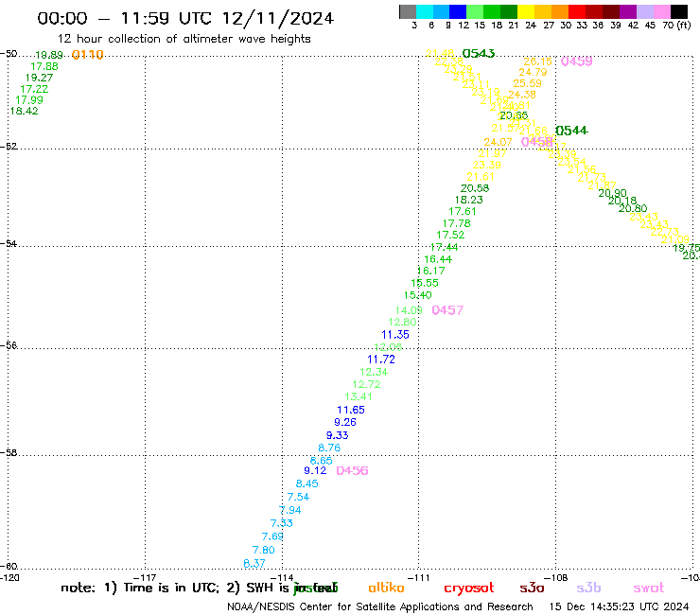
Task: Click the wave height value 17.99
Action: (x=29, y=100)
